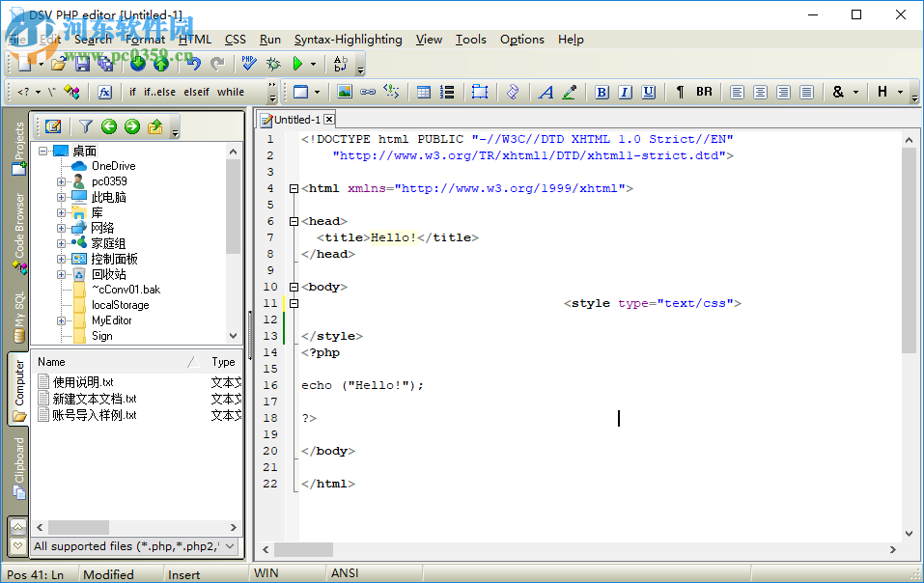Screen dimensions: 924x583
Task: Click the green back arrow in file browser
Action: point(111,126)
